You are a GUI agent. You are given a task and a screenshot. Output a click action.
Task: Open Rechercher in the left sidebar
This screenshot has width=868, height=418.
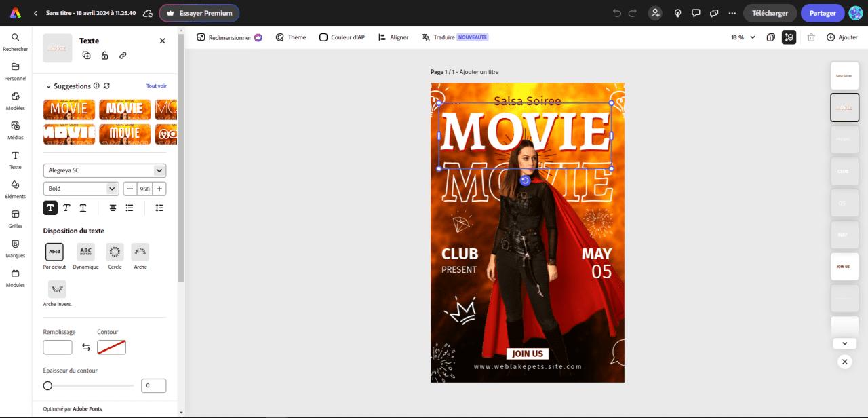[15, 42]
